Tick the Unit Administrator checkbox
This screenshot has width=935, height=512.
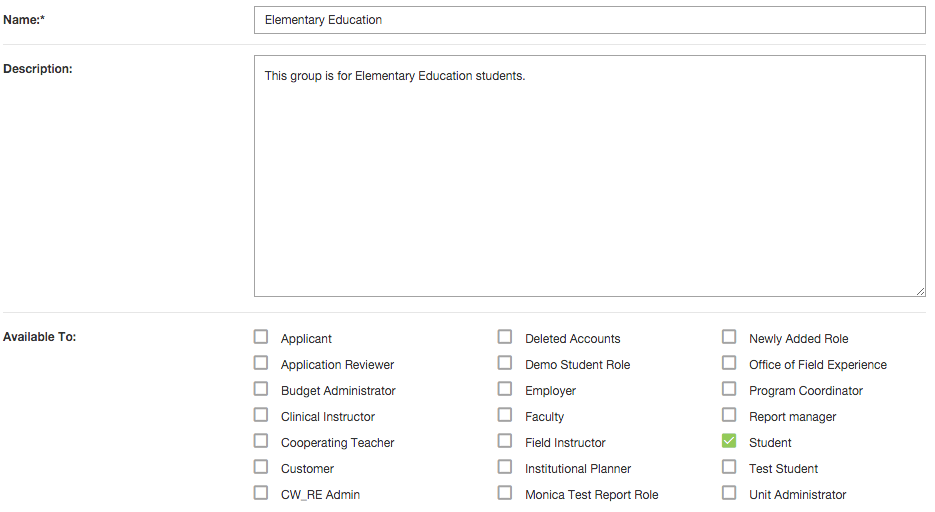pos(729,493)
